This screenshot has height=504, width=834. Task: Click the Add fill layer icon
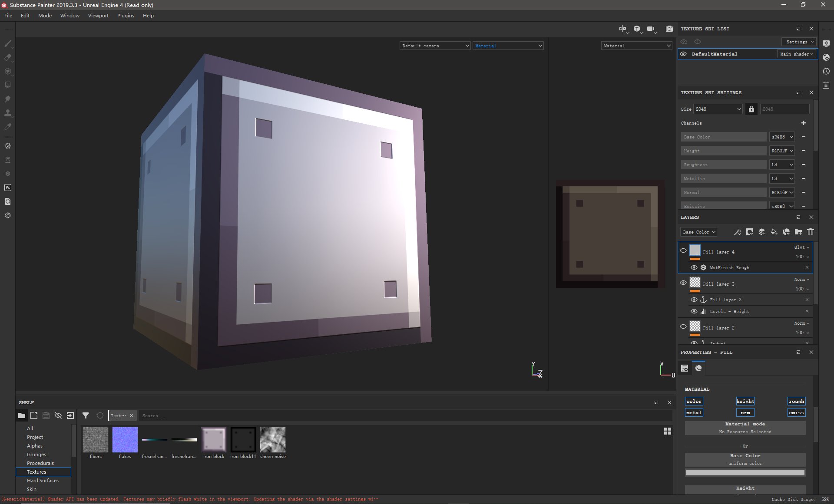click(x=774, y=232)
